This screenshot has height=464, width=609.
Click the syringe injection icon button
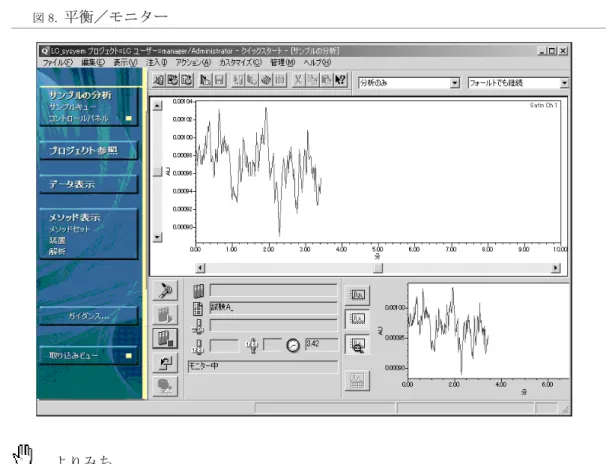click(165, 290)
